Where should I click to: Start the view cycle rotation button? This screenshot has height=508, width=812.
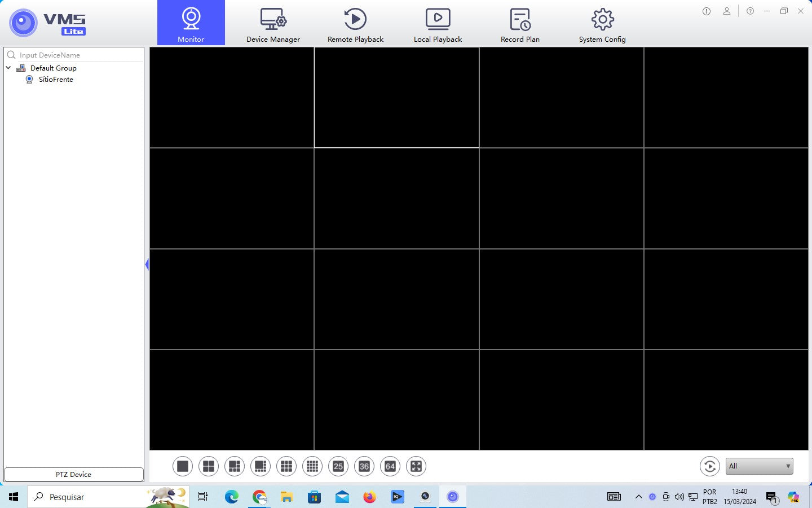(x=709, y=466)
